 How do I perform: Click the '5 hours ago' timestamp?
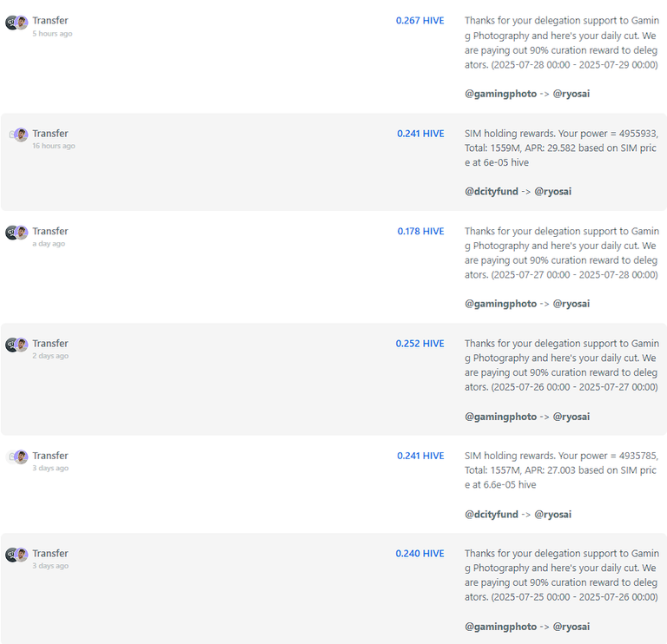(52, 34)
